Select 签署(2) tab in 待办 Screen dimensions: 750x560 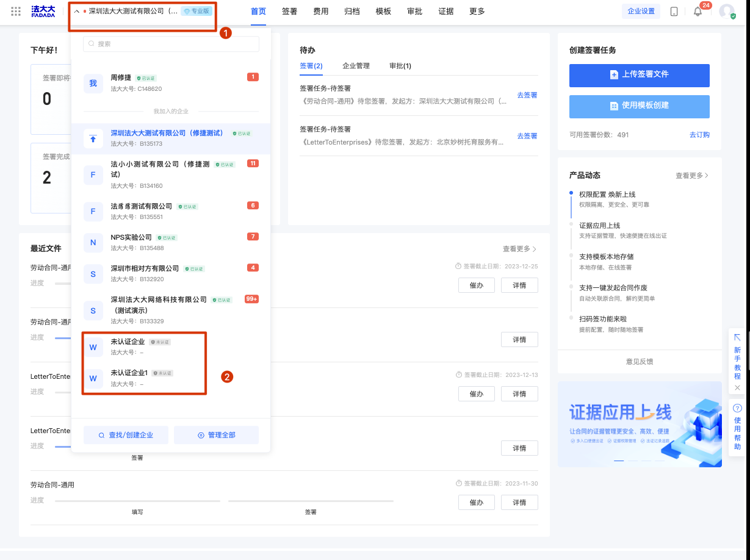(x=311, y=66)
